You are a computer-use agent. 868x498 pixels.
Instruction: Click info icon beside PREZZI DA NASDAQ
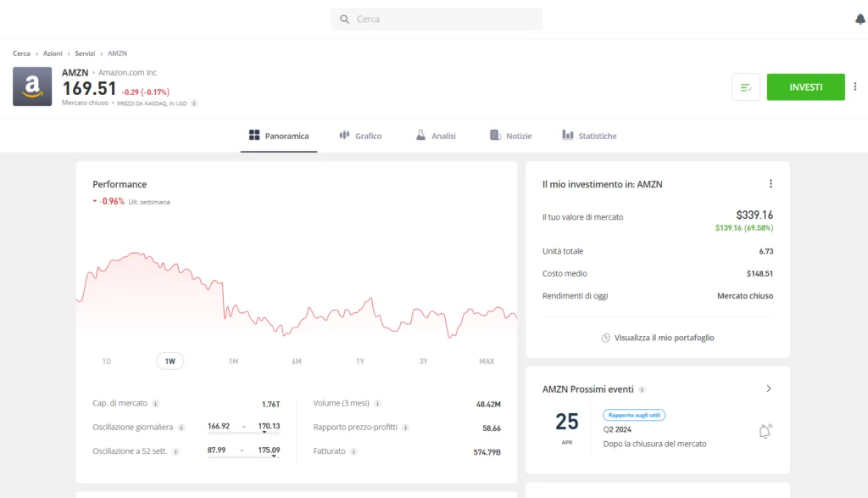click(x=194, y=104)
